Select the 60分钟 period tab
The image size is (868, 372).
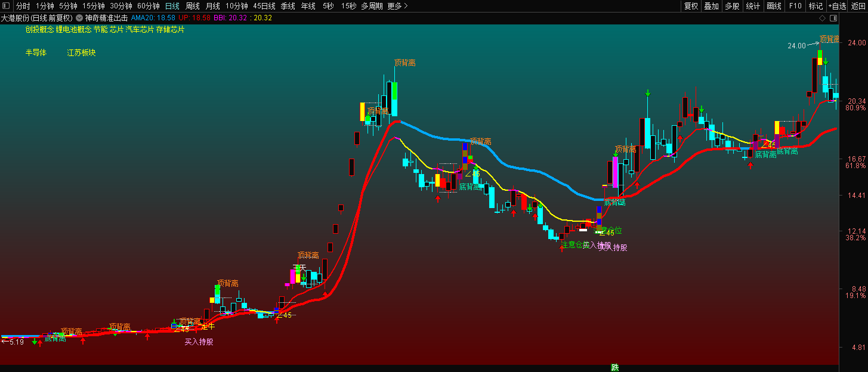pyautogui.click(x=149, y=6)
